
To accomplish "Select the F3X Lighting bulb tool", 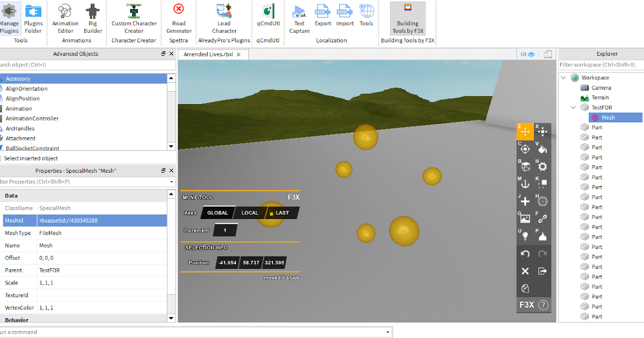I will tap(525, 236).
